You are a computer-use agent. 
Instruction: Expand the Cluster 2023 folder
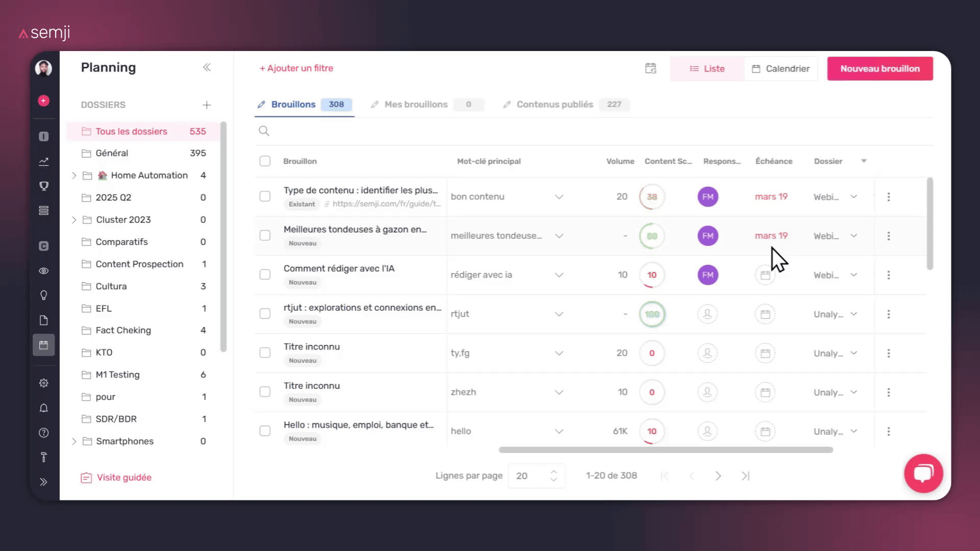(x=74, y=220)
